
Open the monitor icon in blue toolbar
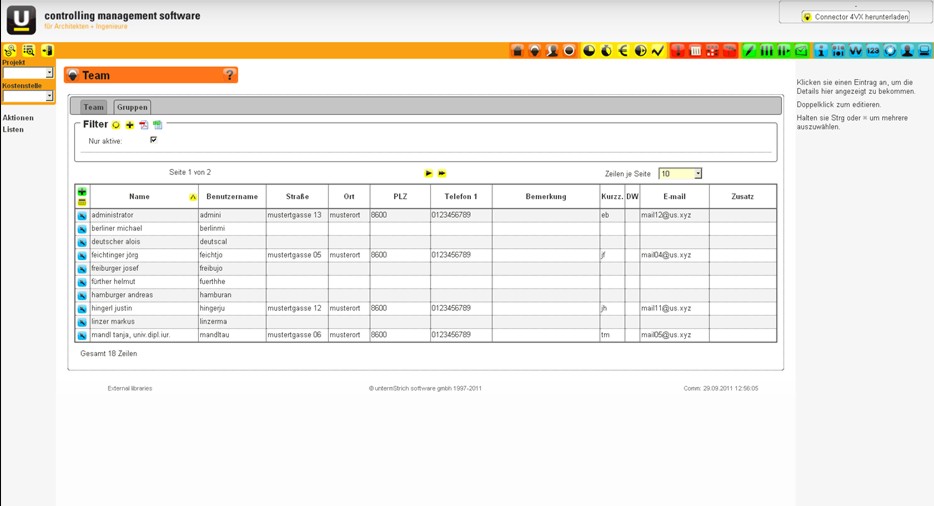(x=924, y=51)
